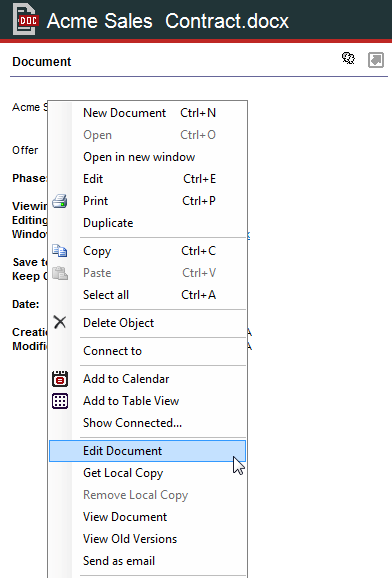Click the printer icon next to Print
This screenshot has width=392, height=578.
60,201
